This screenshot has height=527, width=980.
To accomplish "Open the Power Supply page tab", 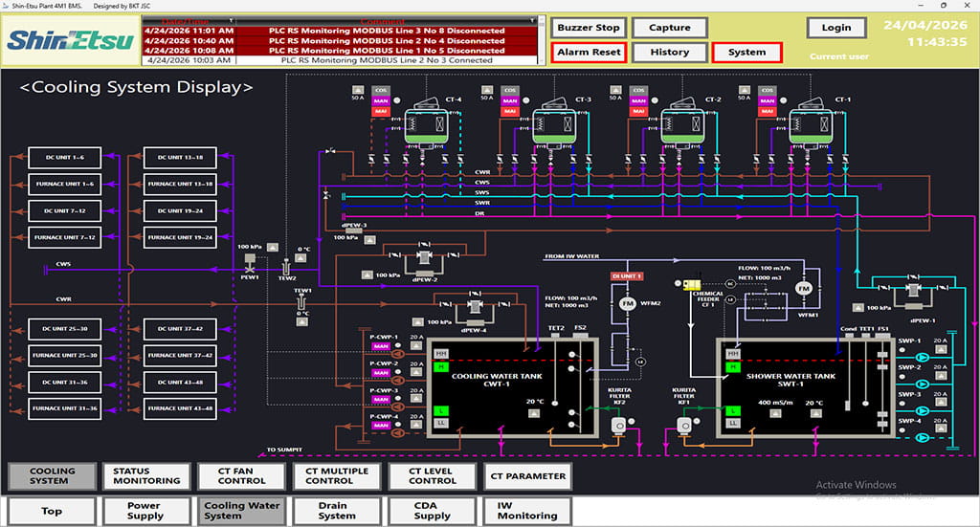I will point(145,511).
